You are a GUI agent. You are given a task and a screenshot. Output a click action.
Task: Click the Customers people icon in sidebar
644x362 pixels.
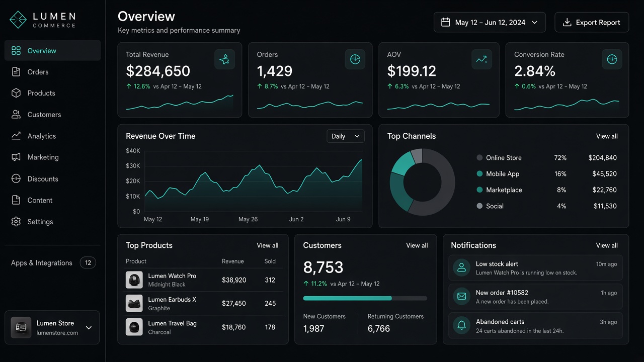16,115
